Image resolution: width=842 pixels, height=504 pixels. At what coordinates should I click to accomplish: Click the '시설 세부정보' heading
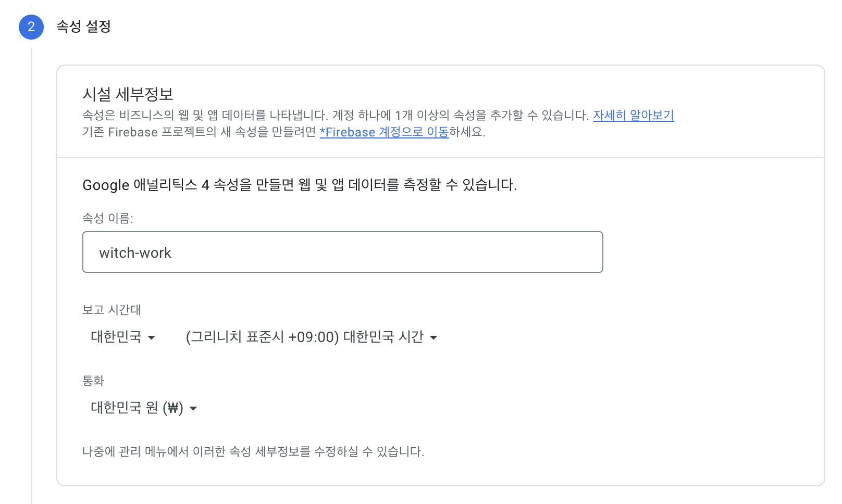[128, 94]
